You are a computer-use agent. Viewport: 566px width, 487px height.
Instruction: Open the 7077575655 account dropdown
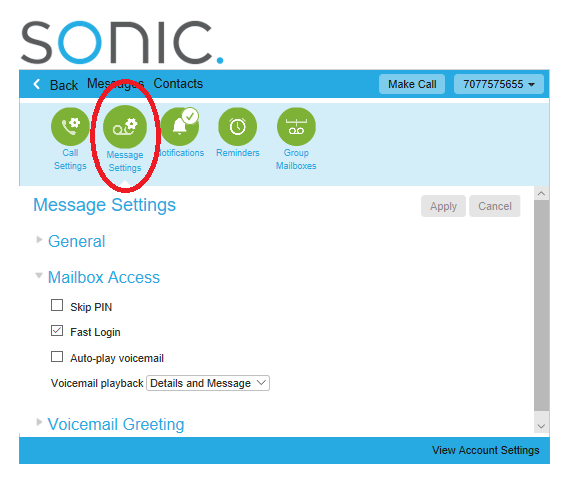click(x=499, y=84)
